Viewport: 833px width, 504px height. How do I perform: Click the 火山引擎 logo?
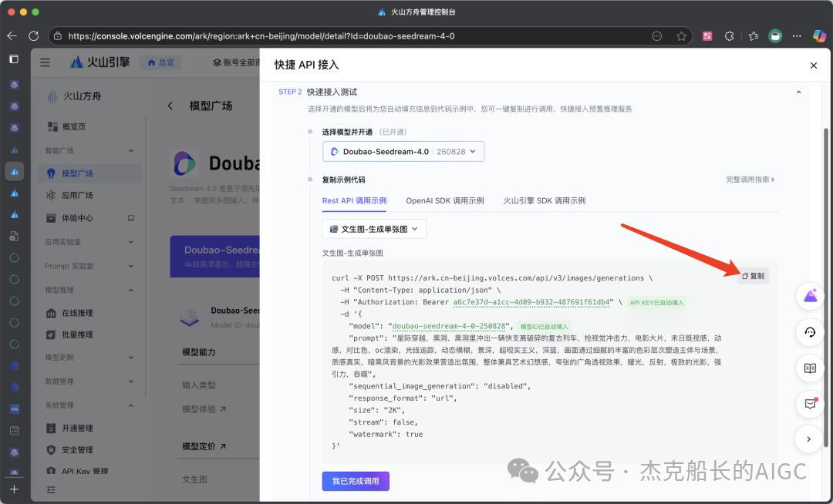pyautogui.click(x=99, y=62)
